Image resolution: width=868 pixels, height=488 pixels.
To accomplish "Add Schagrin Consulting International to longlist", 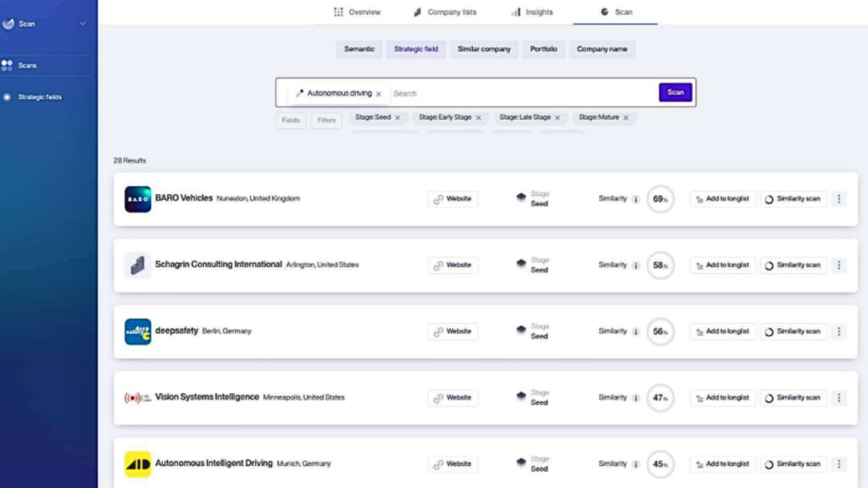I will 722,265.
